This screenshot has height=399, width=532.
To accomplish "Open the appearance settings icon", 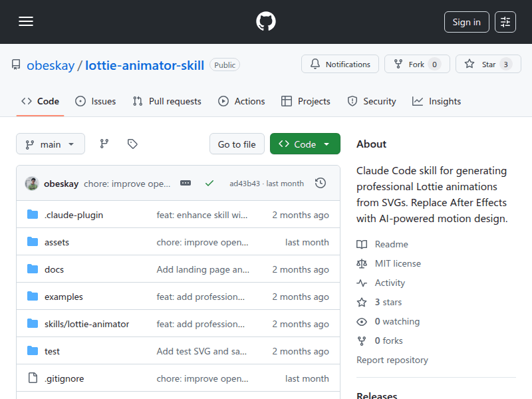I will point(505,22).
